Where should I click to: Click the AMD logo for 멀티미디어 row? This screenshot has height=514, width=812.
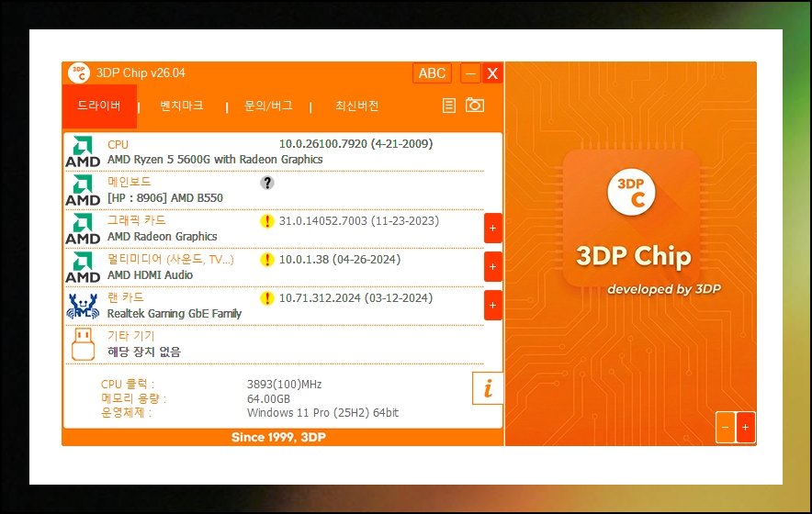point(83,267)
